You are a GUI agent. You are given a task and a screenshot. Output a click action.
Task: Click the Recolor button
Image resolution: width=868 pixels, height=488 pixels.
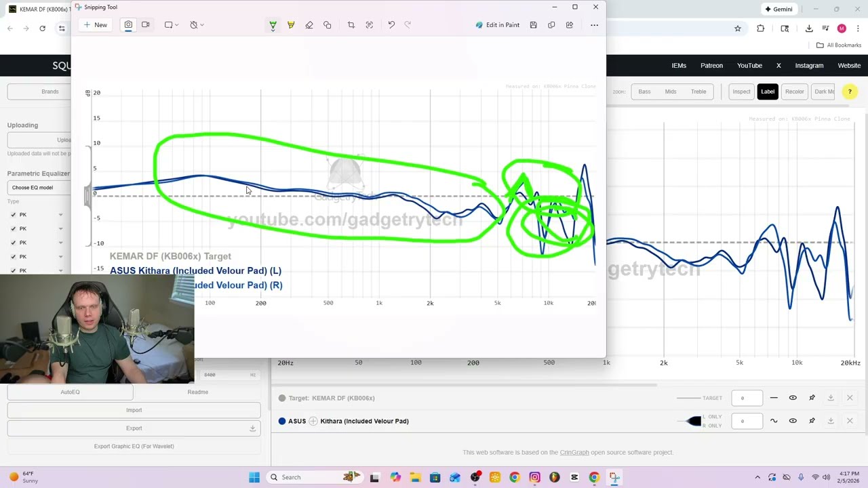click(794, 91)
